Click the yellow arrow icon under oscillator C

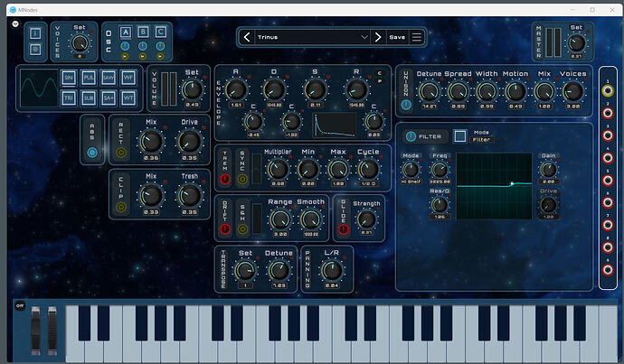(x=160, y=56)
